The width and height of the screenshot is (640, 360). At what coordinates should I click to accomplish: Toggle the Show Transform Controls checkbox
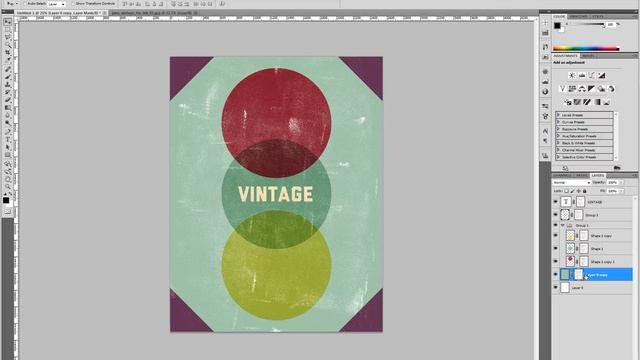tap(73, 4)
